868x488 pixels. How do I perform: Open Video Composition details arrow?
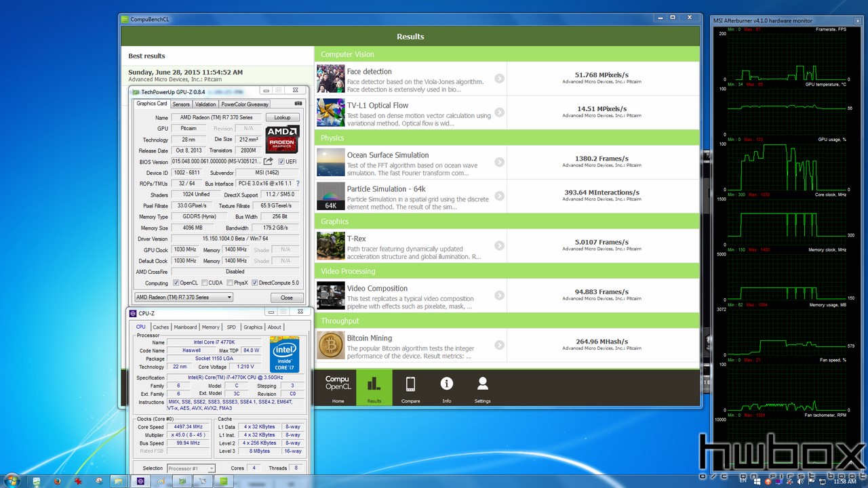(x=499, y=296)
